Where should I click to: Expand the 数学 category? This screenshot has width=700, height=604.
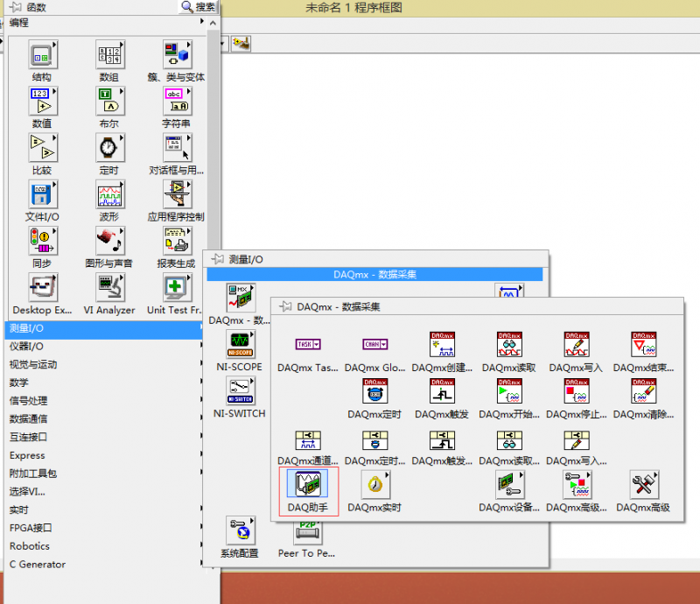(104, 383)
